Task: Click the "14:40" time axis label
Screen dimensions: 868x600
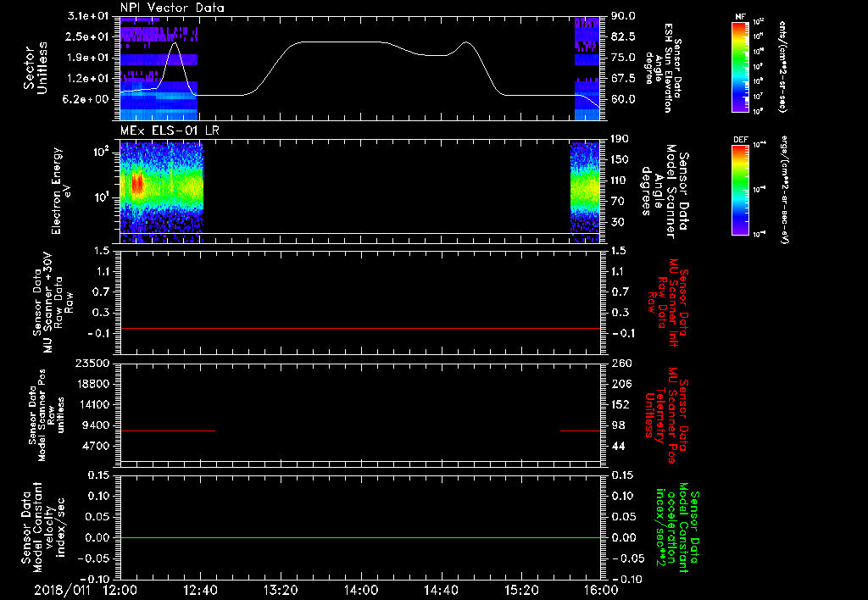Action: pyautogui.click(x=441, y=590)
